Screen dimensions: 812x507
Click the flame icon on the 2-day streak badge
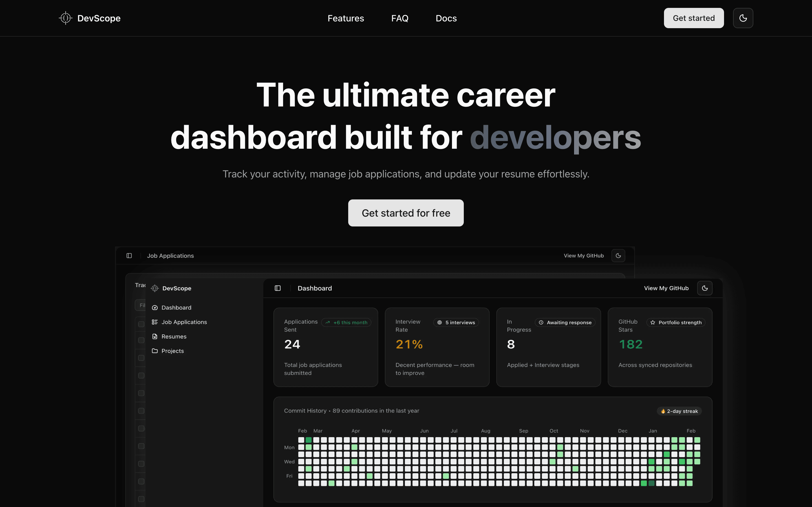663,411
